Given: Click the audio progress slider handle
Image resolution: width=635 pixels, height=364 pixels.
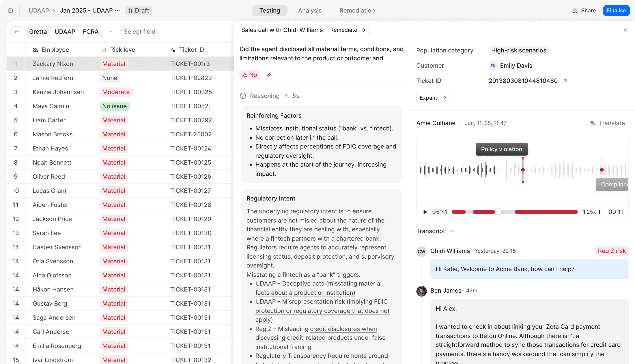Looking at the screenshot, I should 498,212.
